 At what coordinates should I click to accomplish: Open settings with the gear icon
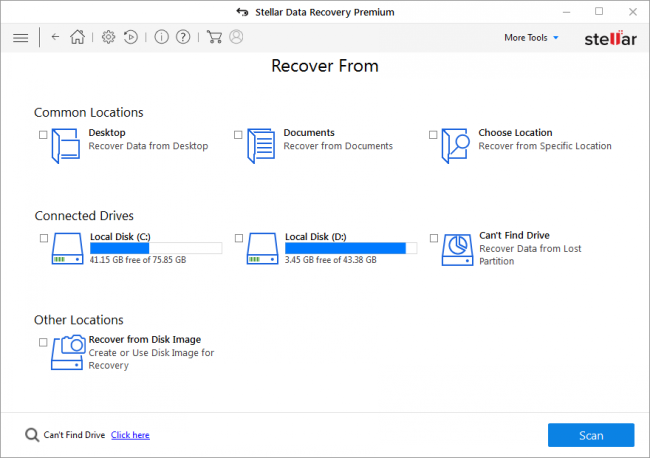coord(108,37)
